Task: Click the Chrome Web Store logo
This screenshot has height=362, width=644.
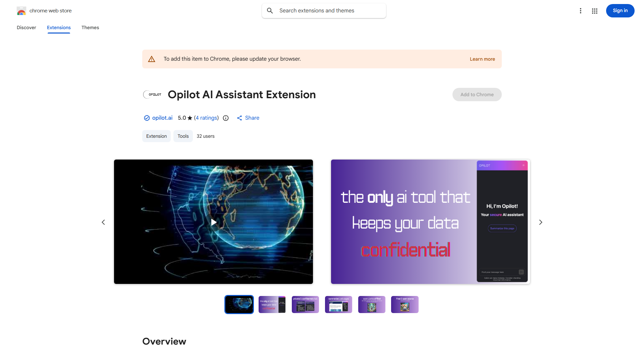Action: (x=21, y=10)
